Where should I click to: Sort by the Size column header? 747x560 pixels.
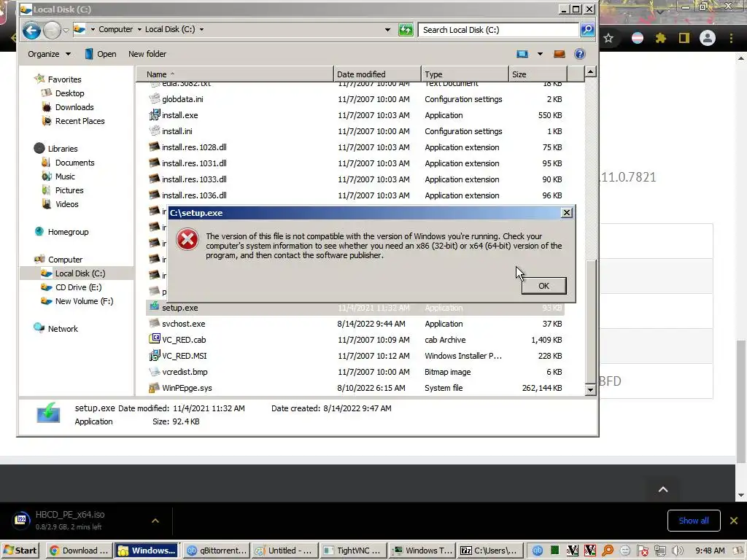[538, 74]
